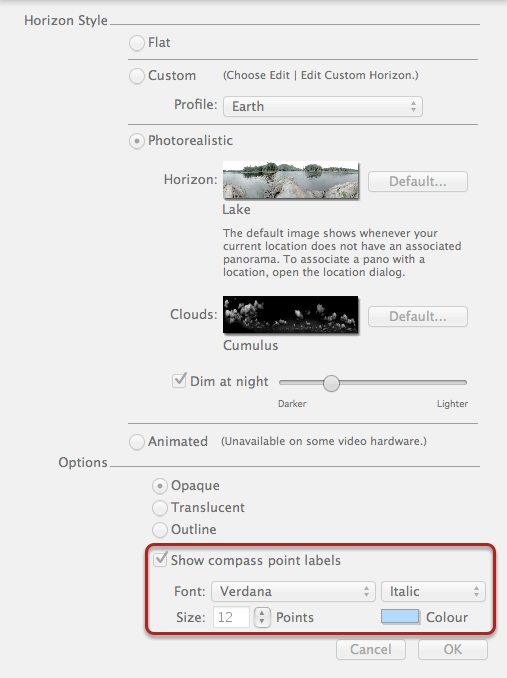Open the light blue Colour swatch
The height and width of the screenshot is (678, 507).
point(400,617)
